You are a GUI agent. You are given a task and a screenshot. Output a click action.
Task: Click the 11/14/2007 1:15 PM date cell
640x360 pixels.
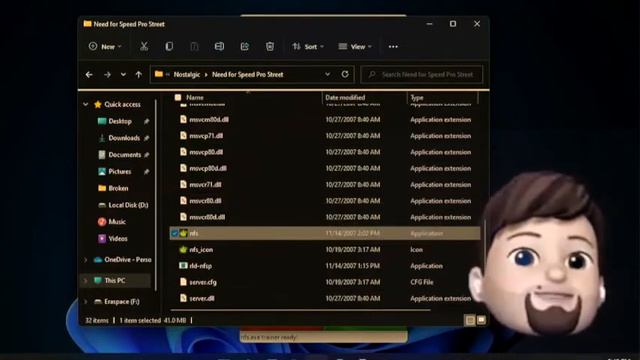coord(353,266)
